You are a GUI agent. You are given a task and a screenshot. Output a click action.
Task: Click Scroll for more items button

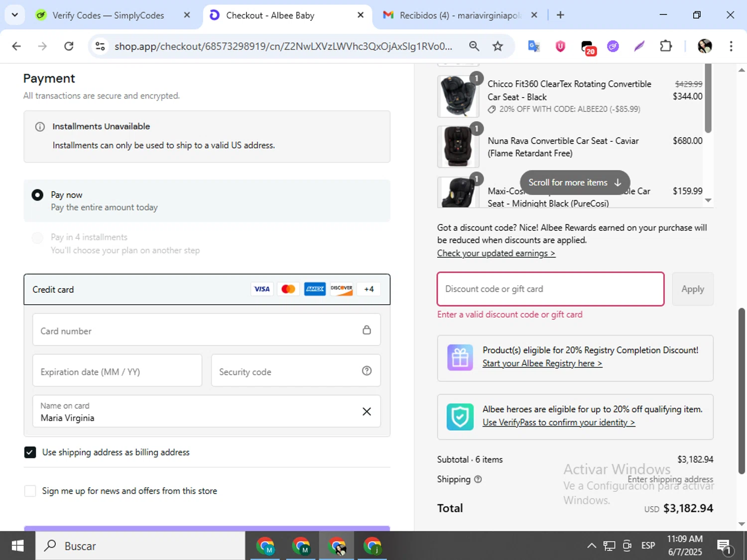[x=575, y=183]
